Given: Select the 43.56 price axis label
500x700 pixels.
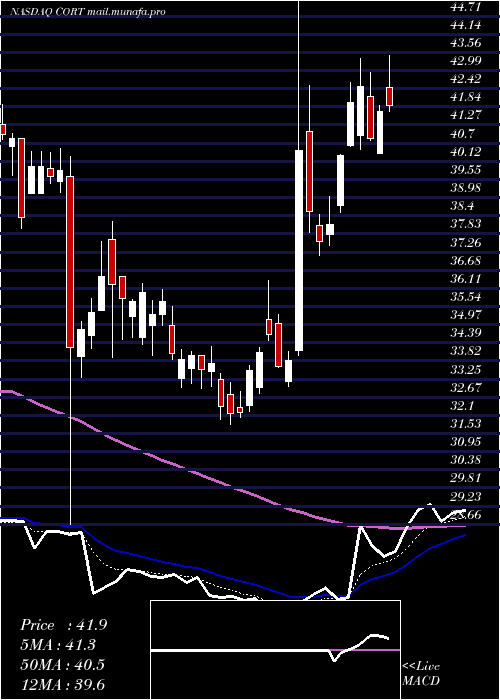Looking at the screenshot, I should click(x=466, y=43).
